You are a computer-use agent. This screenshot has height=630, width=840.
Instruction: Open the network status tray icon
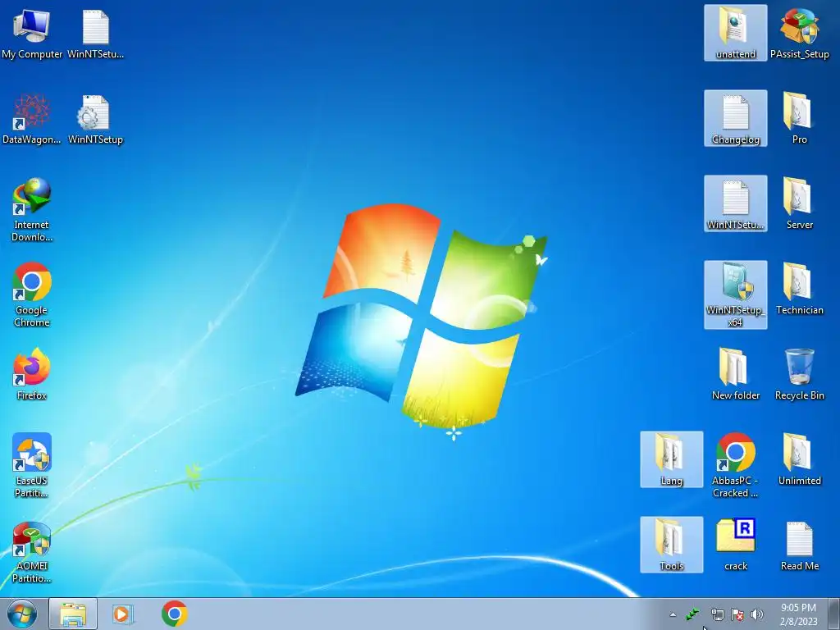717,614
